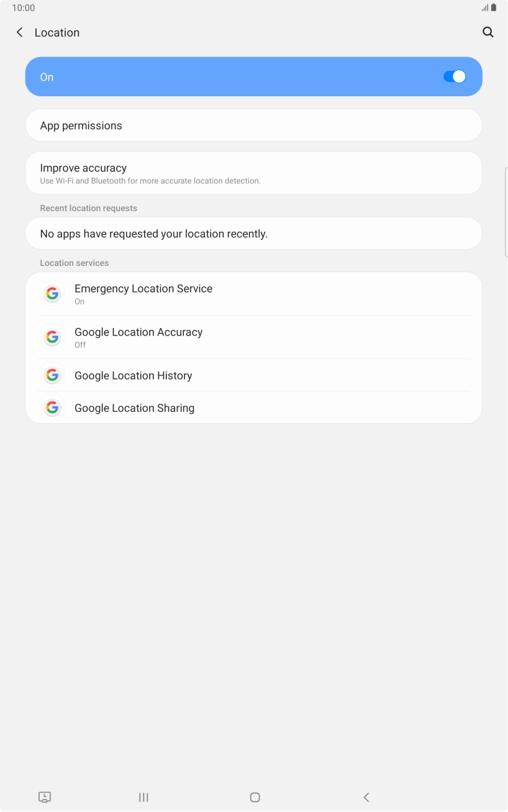This screenshot has height=812, width=508.
Task: Open Improve accuracy settings
Action: pos(253,173)
